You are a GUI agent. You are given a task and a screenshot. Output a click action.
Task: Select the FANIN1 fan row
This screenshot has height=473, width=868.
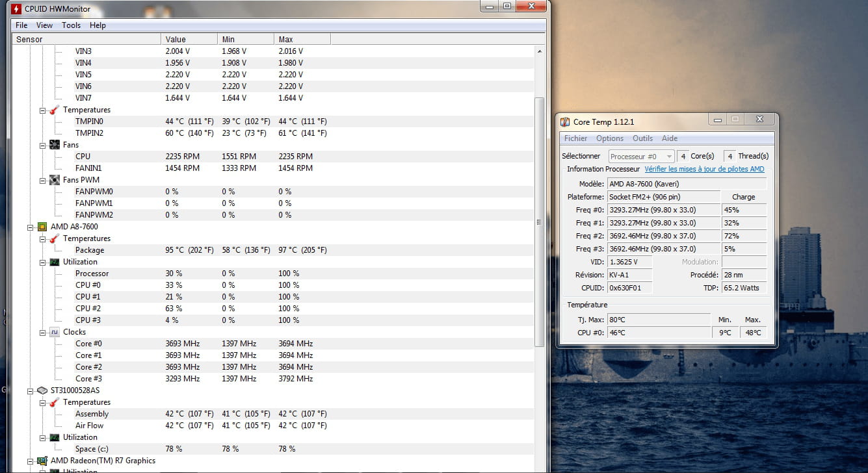pos(273,168)
